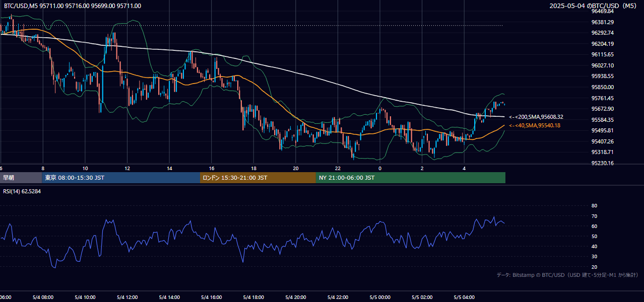The image size is (644, 302).
Task: Click the hour label 16 under the price chart
Action: (212, 168)
